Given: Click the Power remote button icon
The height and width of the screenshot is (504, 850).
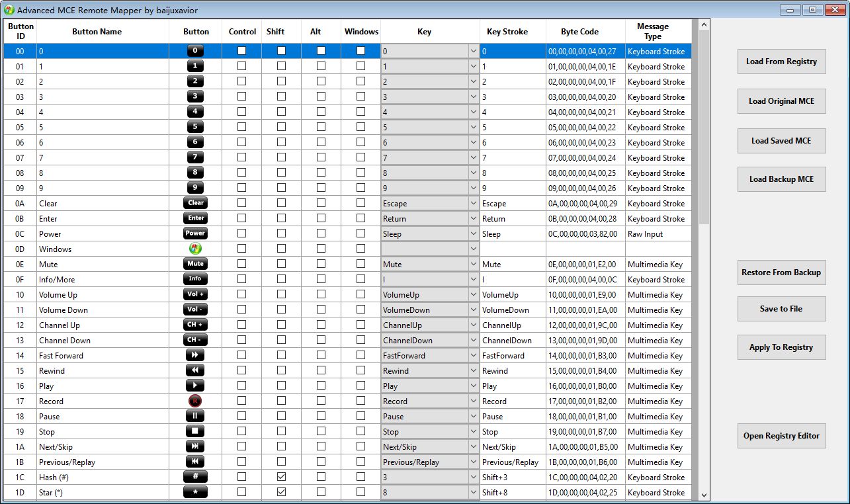Looking at the screenshot, I should [195, 233].
